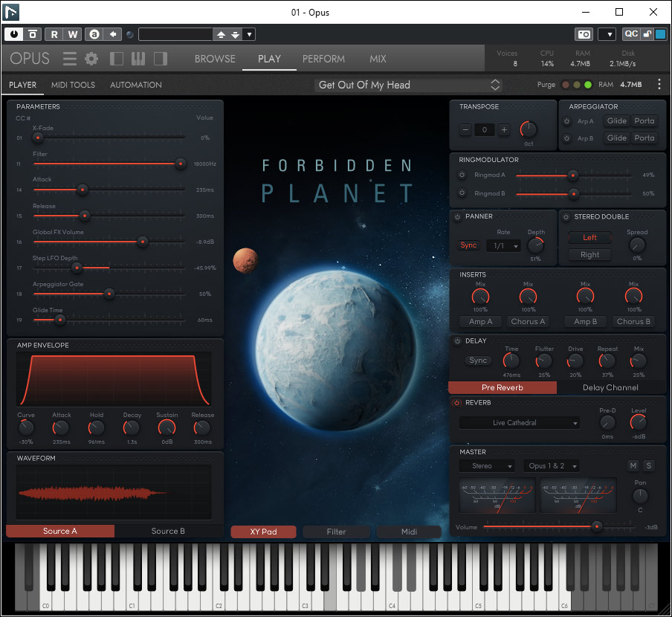Enable Ringmod A power toggle

click(462, 175)
